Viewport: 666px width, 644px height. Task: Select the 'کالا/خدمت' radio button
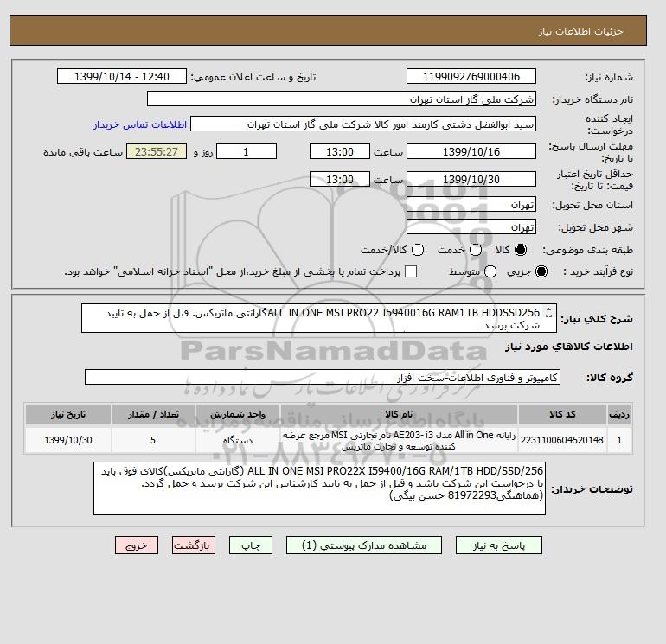(418, 250)
